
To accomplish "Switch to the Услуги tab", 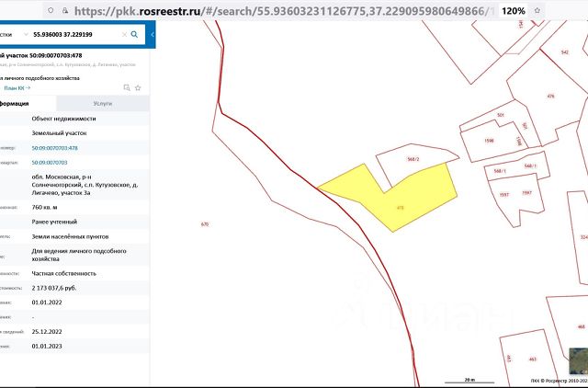I will click(103, 104).
